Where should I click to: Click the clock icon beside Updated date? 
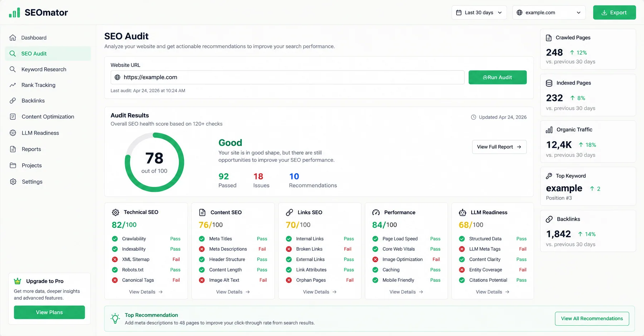pos(474,117)
